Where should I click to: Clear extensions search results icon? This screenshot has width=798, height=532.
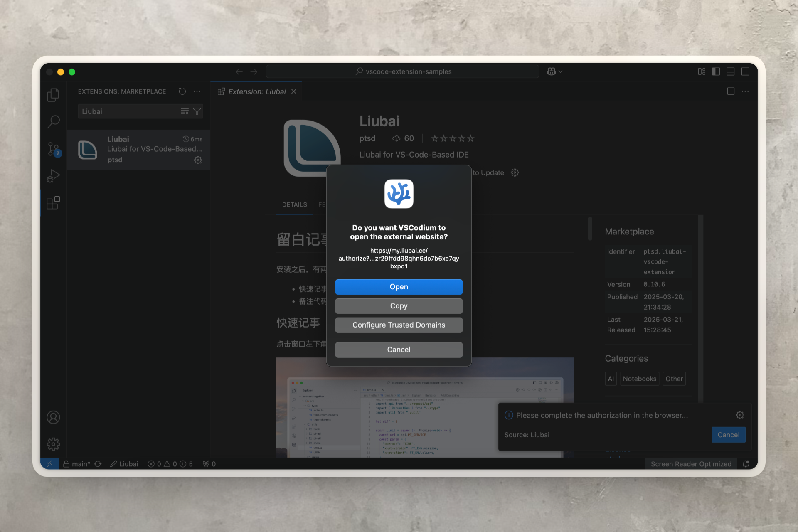pyautogui.click(x=185, y=111)
